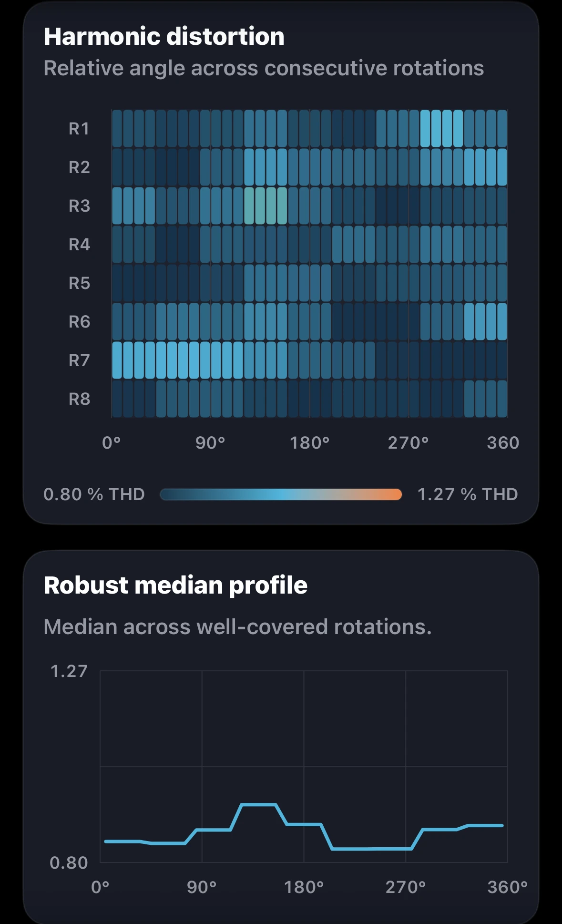Select the R1 row label
Screen dimensions: 562x924
pyautogui.click(x=79, y=129)
